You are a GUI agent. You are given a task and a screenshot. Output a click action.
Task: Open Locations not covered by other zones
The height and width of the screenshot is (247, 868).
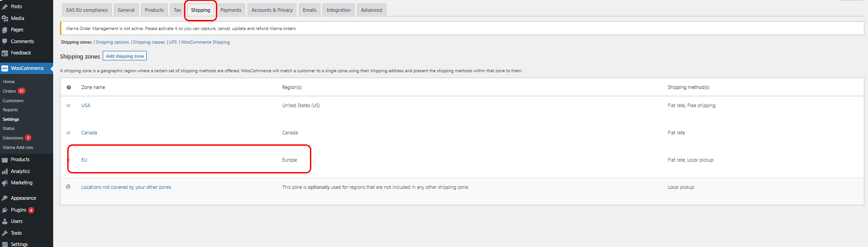126,187
